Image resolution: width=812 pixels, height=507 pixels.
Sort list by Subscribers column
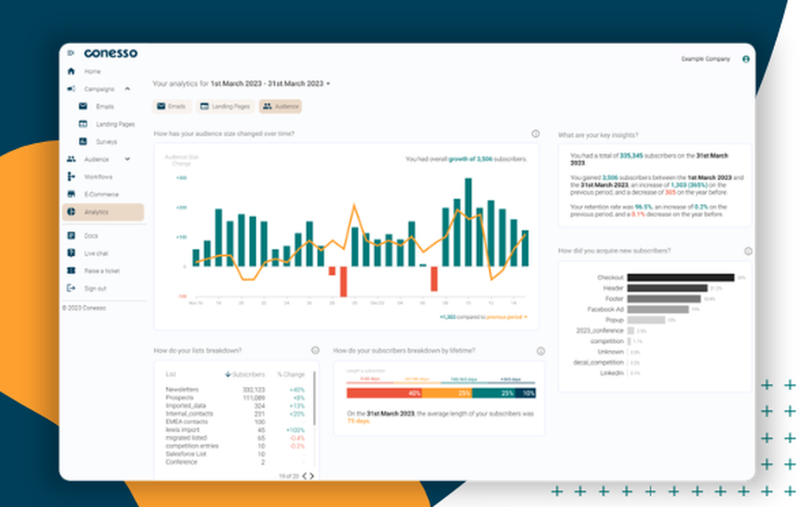point(245,375)
